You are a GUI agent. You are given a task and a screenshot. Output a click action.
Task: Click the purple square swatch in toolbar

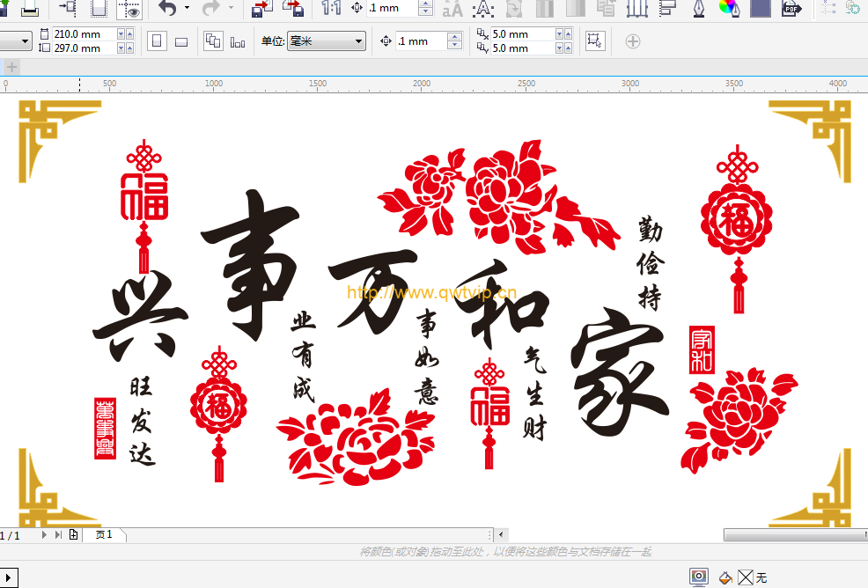pos(761,8)
